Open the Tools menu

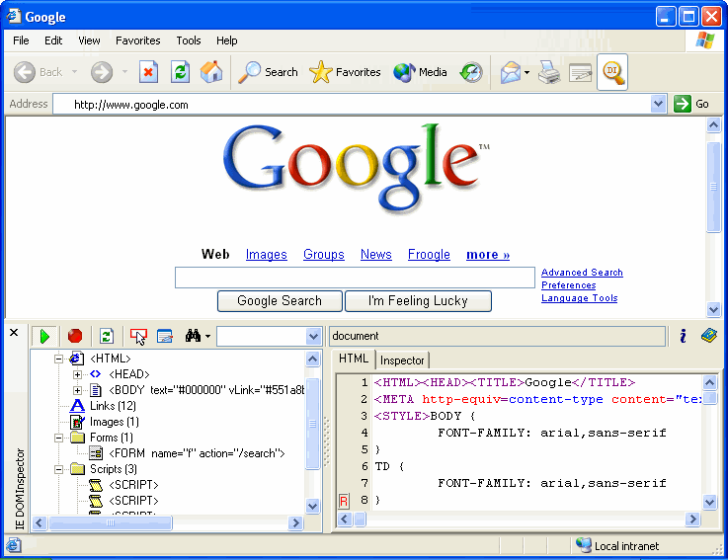189,40
